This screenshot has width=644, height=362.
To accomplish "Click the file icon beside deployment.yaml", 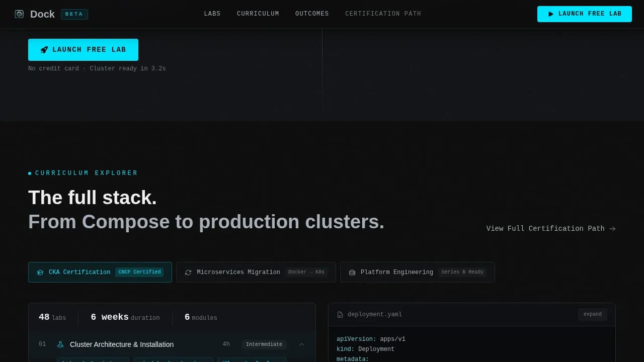I will 340,315.
